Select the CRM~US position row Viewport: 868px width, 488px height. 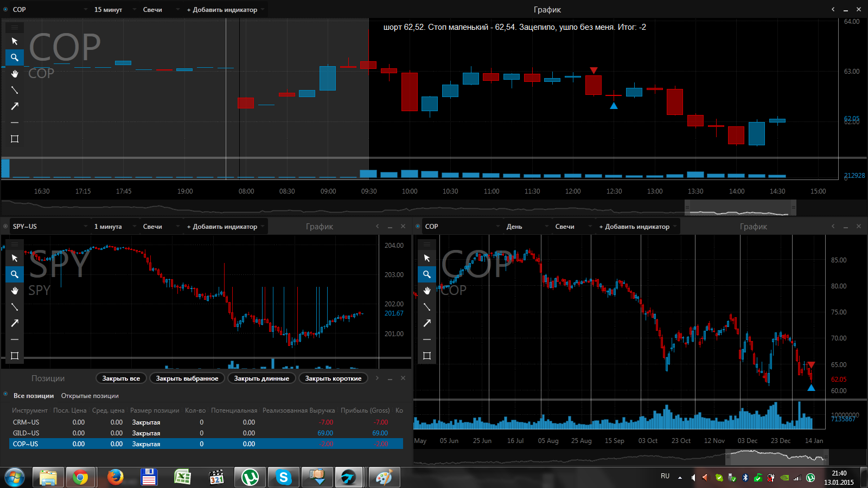tap(206, 422)
